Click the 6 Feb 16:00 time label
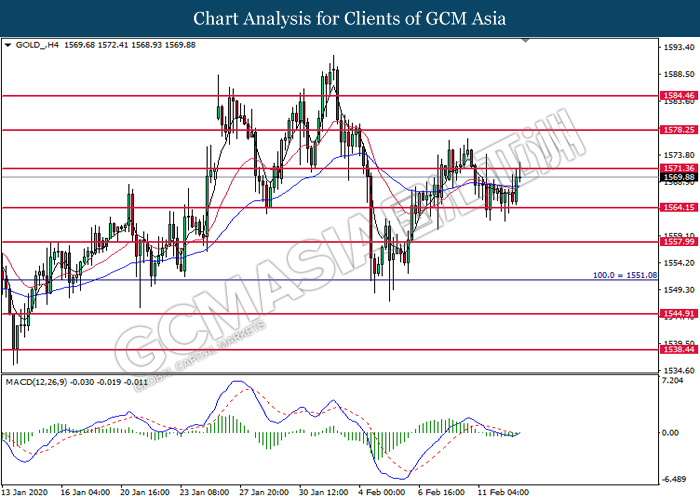Viewport: 700px width, 500px height. coord(442,492)
